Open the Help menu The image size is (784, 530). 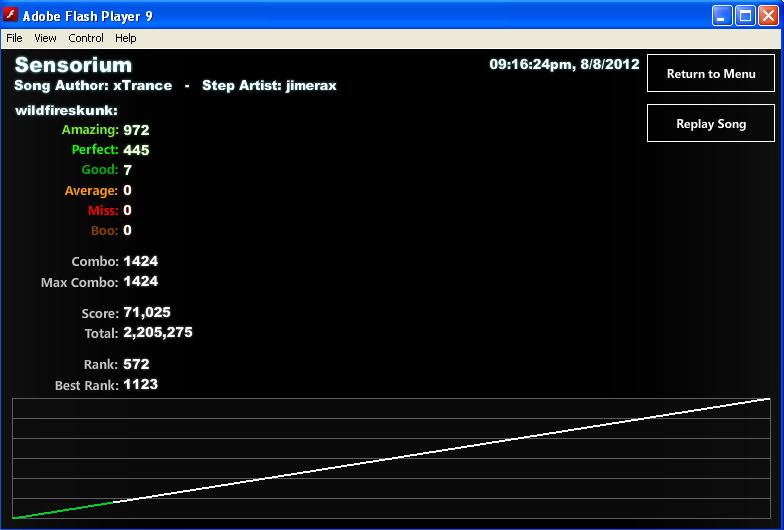(126, 38)
